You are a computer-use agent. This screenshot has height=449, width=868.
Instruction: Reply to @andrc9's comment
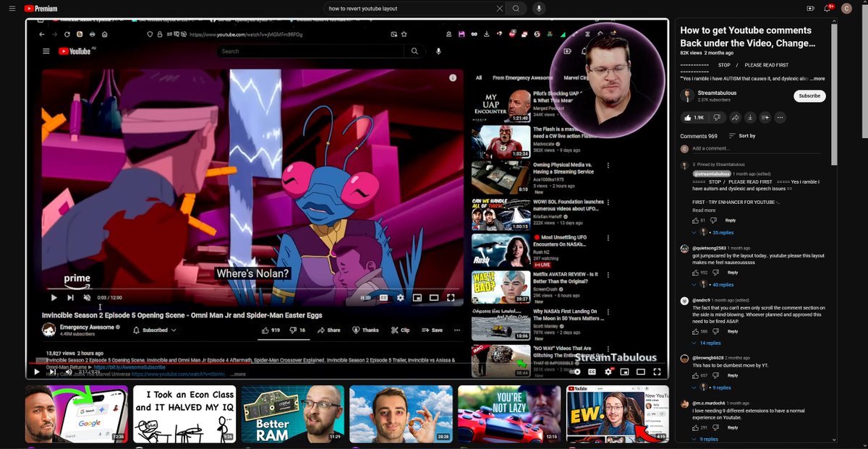[x=733, y=331]
